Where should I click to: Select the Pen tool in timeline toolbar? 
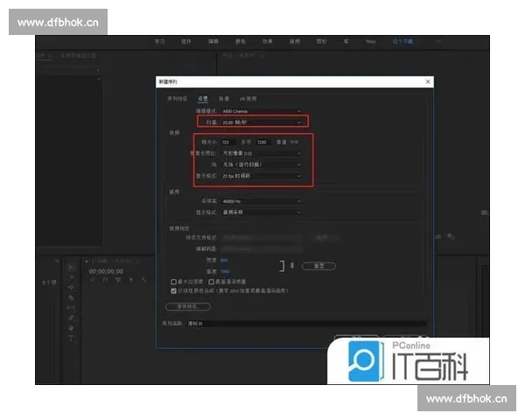(71, 318)
